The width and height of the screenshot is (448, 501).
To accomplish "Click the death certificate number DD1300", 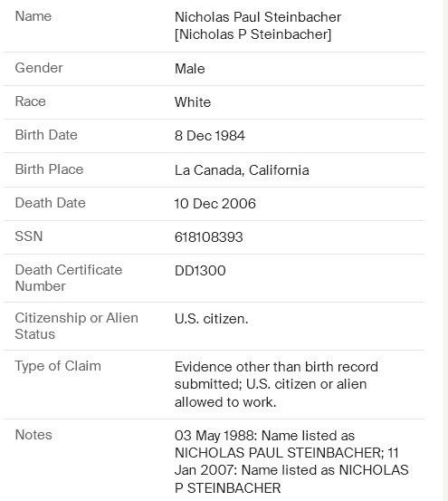I will pyautogui.click(x=200, y=271).
